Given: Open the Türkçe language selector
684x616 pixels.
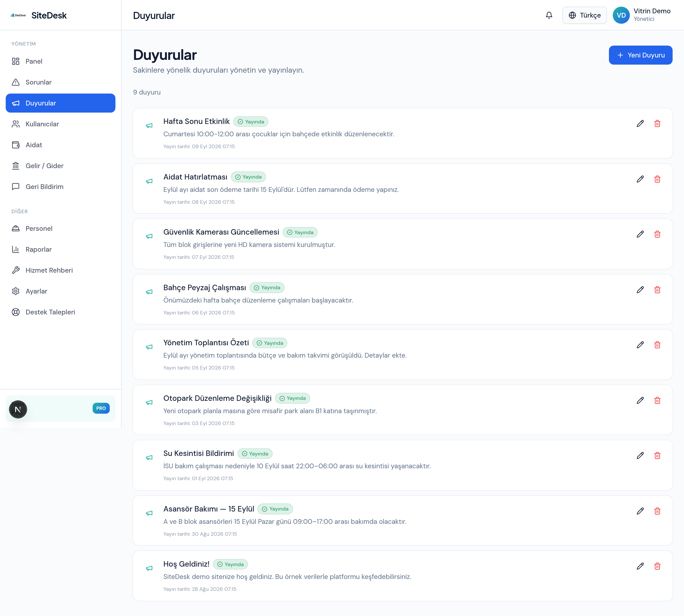Looking at the screenshot, I should 584,15.
